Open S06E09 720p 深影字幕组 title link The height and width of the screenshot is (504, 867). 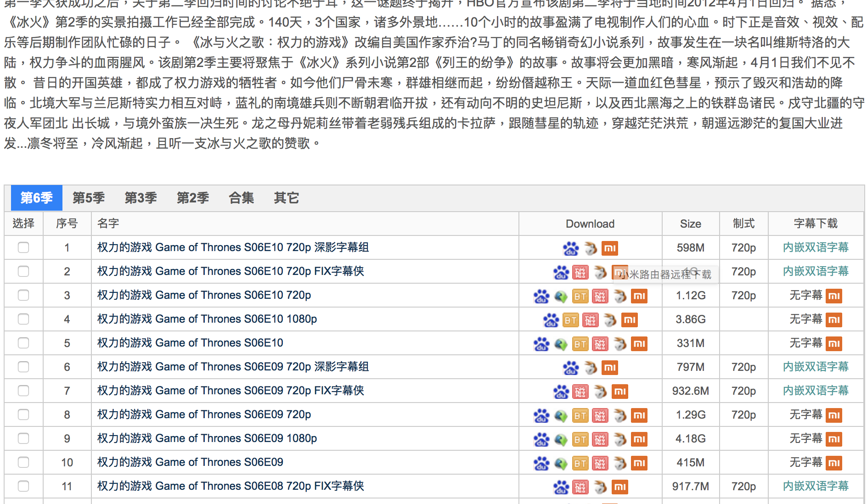point(233,367)
